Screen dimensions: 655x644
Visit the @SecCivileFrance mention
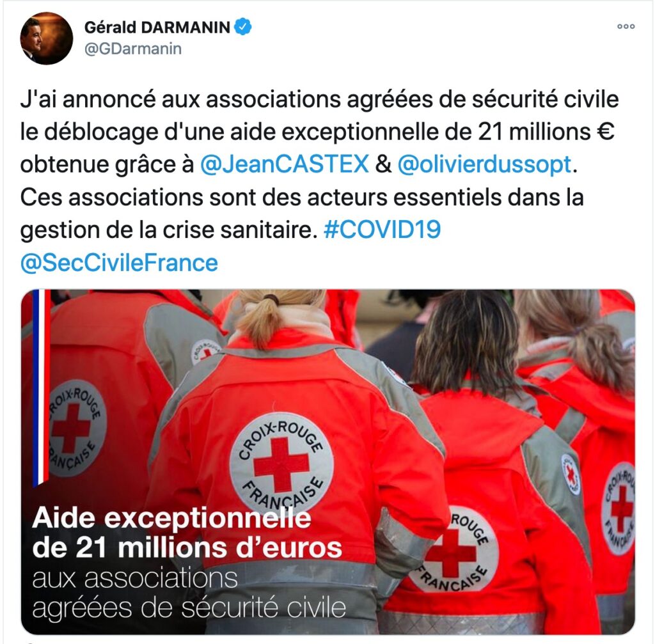click(119, 263)
